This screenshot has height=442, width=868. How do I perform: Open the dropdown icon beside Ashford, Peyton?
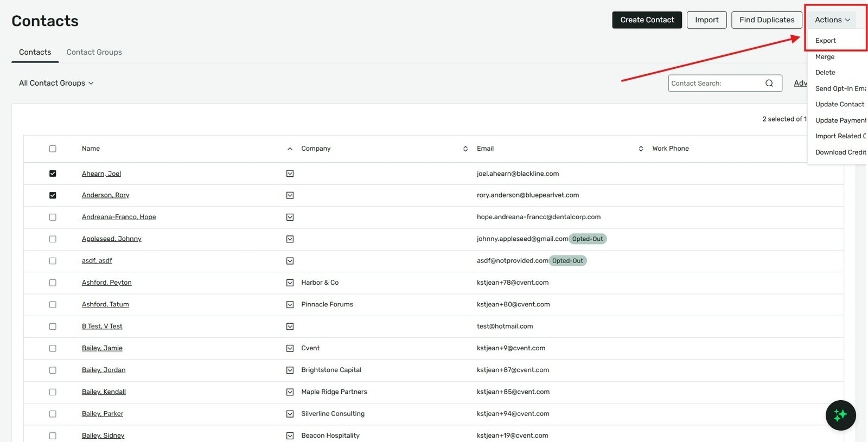pyautogui.click(x=290, y=283)
